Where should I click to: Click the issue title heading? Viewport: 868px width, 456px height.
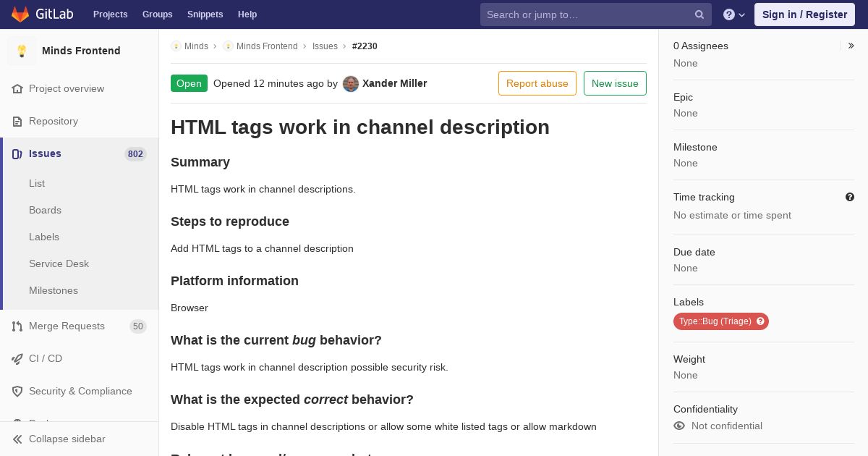pyautogui.click(x=360, y=127)
